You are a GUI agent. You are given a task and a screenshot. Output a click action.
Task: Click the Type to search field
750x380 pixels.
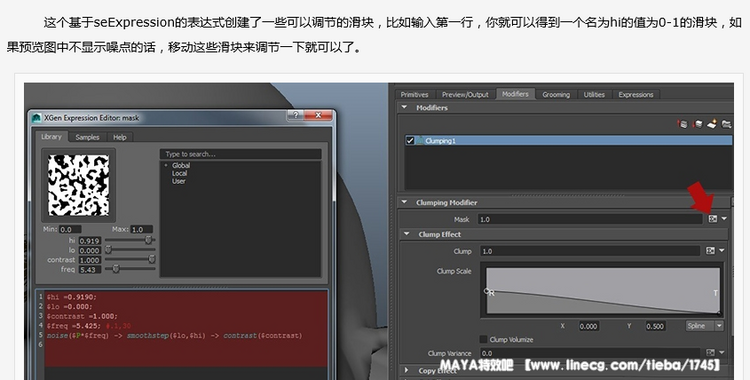click(x=241, y=154)
